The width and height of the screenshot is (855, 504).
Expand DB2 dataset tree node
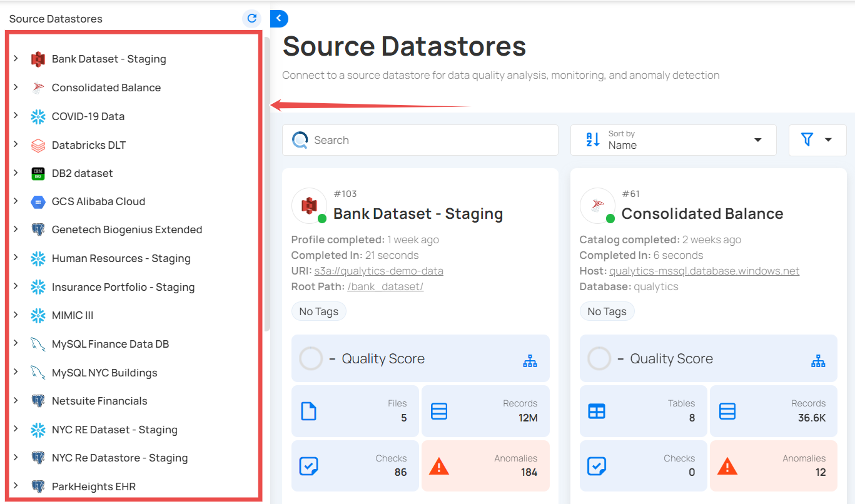point(16,172)
